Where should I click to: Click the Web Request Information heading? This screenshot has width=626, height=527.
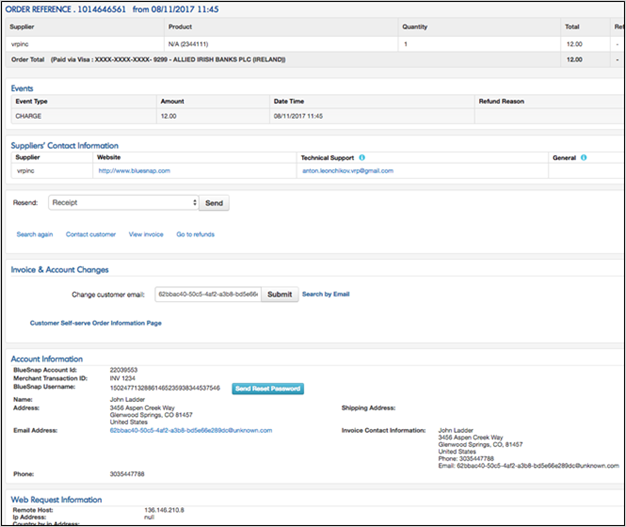pos(56,499)
